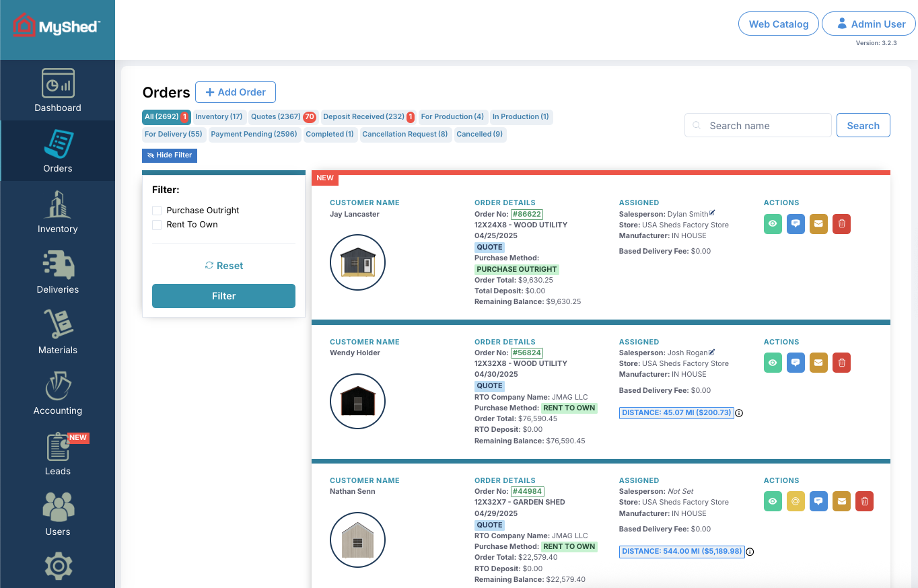Select Materials from the left sidebar

[x=57, y=332]
